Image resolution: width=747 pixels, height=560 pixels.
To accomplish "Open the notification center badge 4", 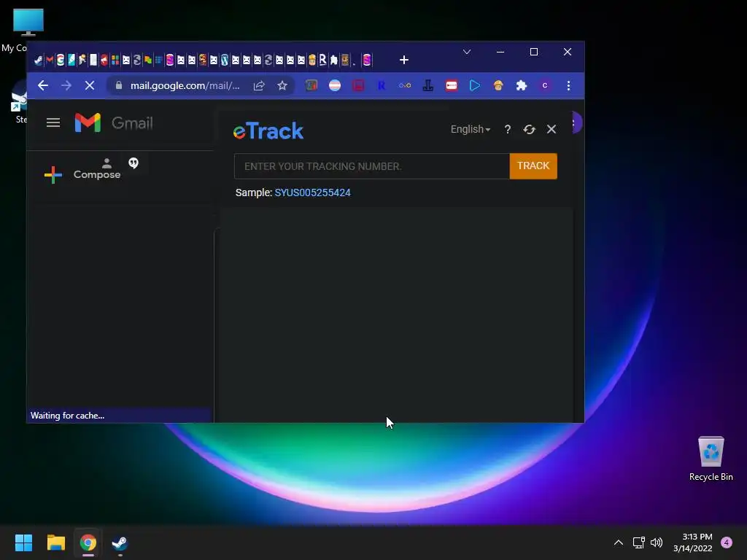I will pyautogui.click(x=727, y=542).
